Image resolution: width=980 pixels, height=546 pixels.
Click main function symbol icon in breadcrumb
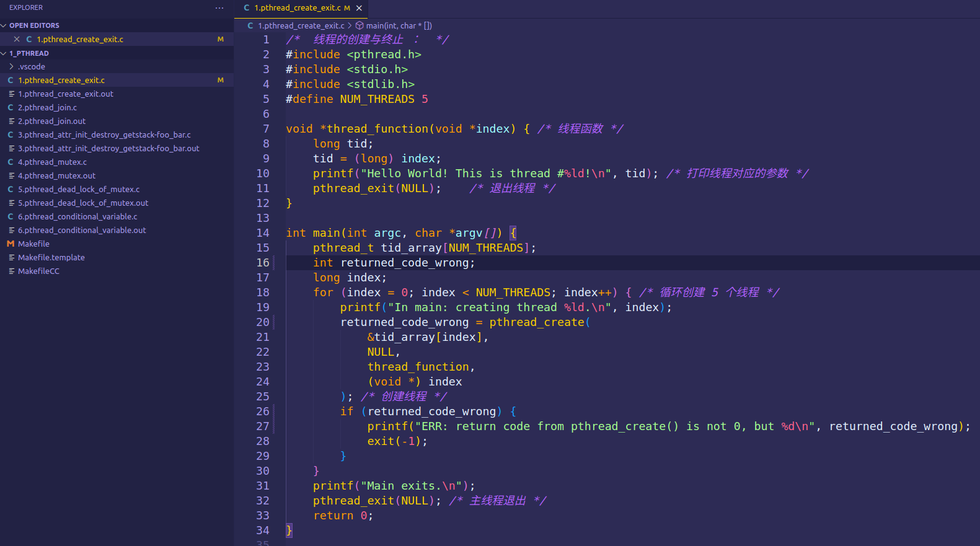tap(360, 26)
